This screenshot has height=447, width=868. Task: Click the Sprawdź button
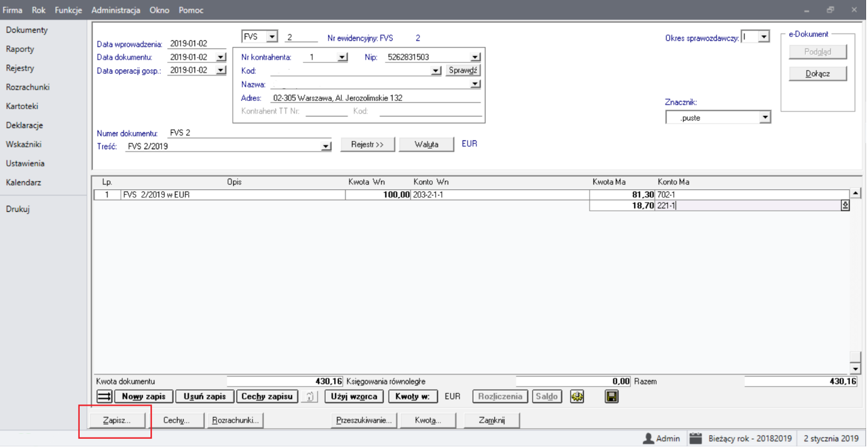click(x=463, y=71)
